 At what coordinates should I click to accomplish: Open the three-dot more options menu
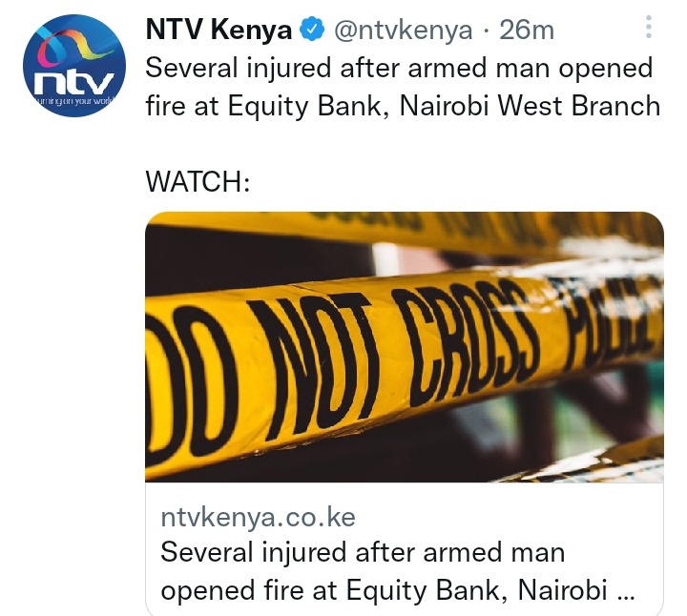coord(649,27)
